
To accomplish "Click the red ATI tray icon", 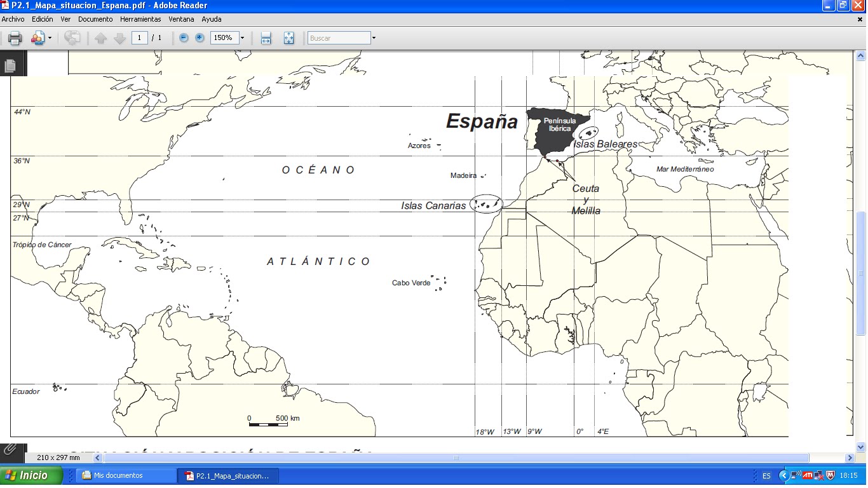I will [x=808, y=475].
